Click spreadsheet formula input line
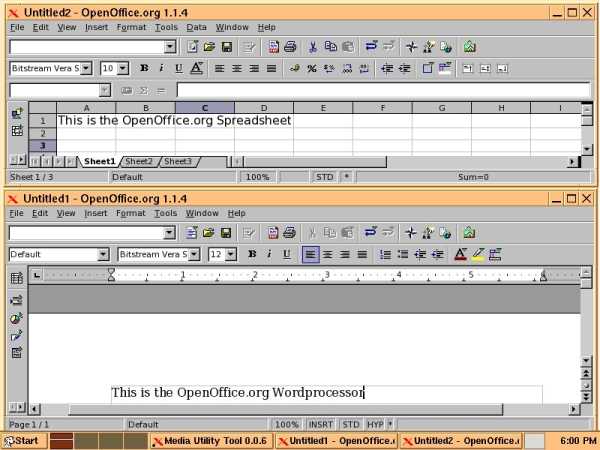Screen dimensions: 600x450 click(x=384, y=90)
